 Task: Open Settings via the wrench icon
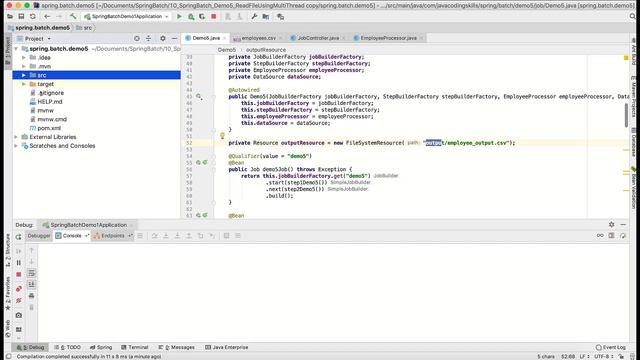[254, 16]
